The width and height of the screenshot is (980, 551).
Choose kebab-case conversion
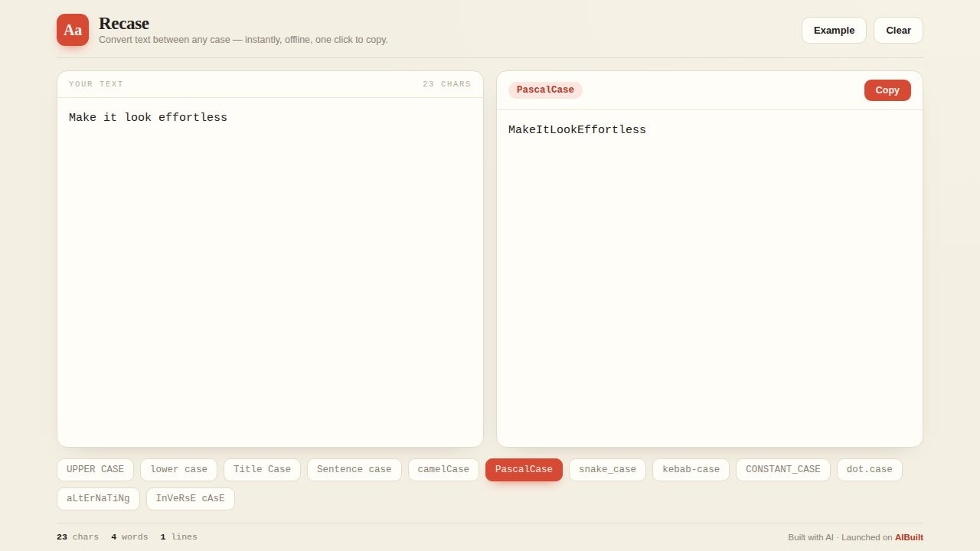[691, 470]
